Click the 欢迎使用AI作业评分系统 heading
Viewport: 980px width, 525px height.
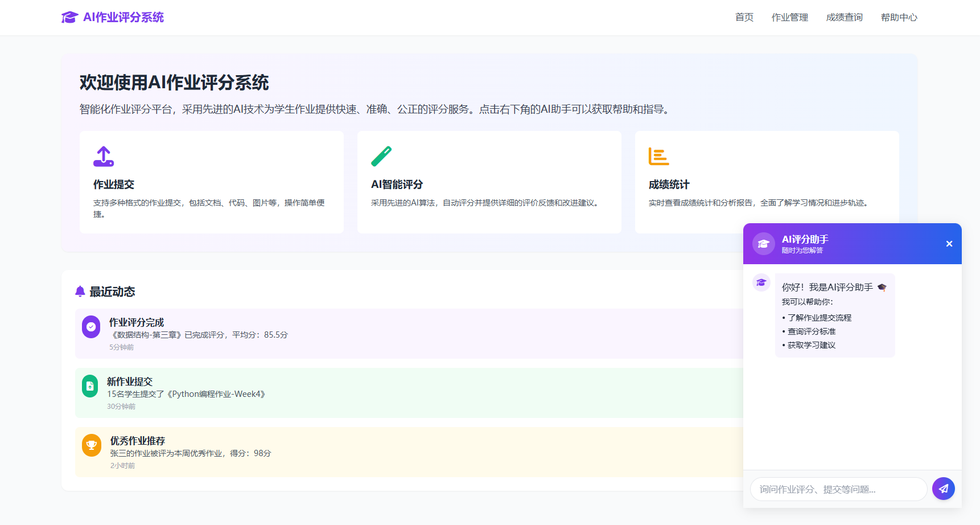click(x=174, y=83)
